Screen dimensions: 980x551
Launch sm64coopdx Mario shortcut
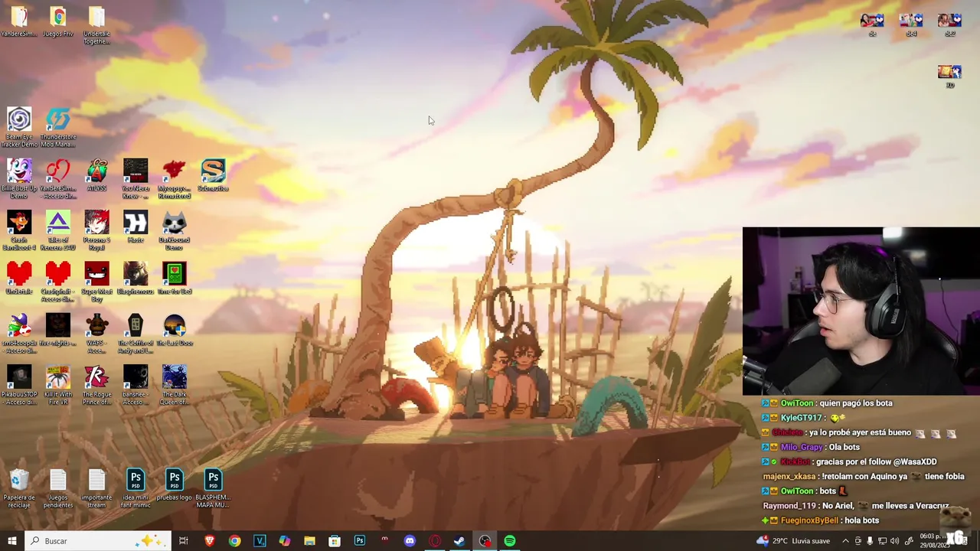[x=19, y=333]
